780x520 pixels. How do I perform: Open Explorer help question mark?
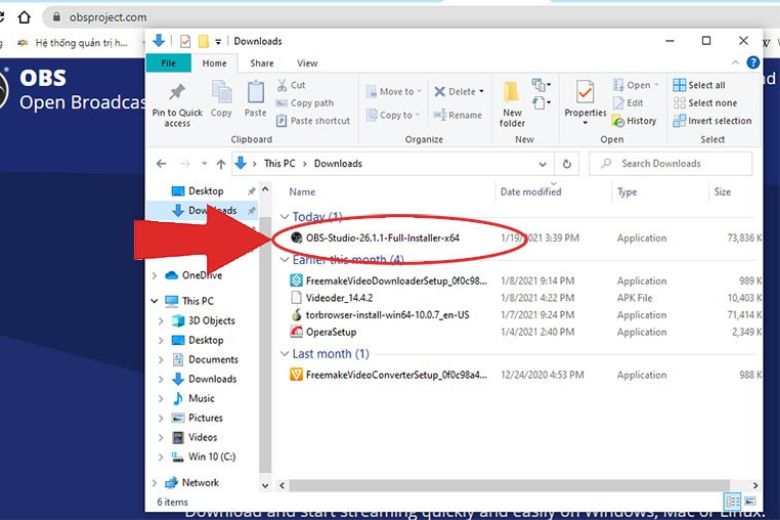click(x=753, y=63)
